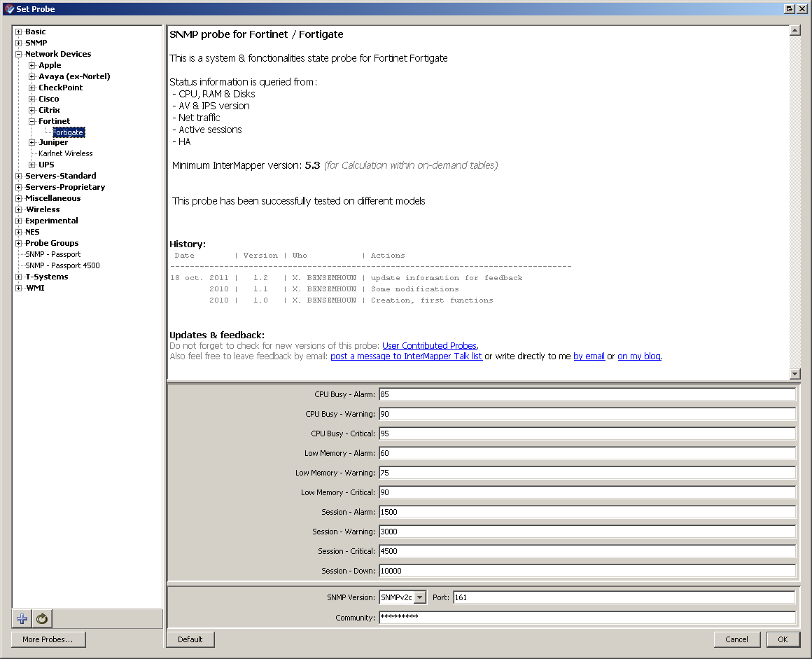Click the CPU Busy - Critical field

coord(587,433)
